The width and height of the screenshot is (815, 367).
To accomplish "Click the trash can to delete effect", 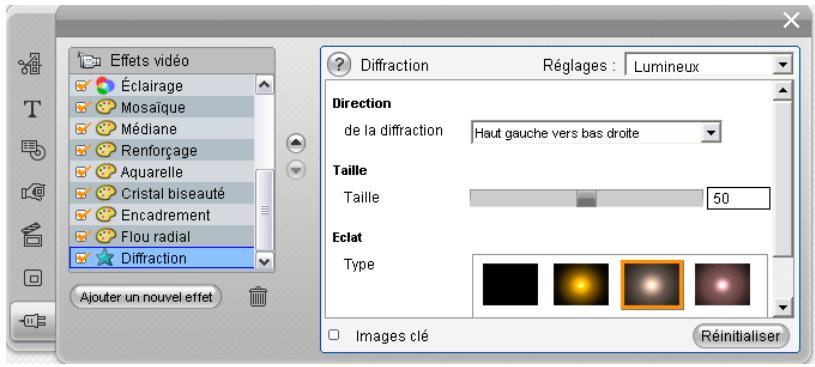I will click(258, 297).
